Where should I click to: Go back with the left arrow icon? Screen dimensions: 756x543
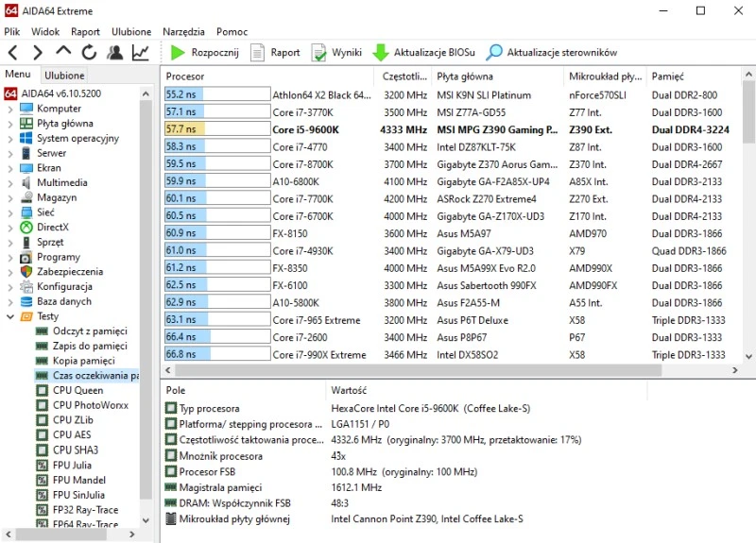(13, 52)
